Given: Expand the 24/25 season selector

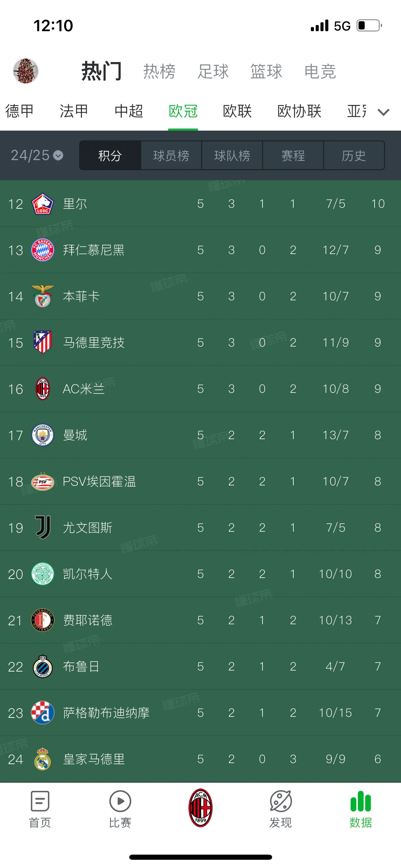Looking at the screenshot, I should 37,155.
